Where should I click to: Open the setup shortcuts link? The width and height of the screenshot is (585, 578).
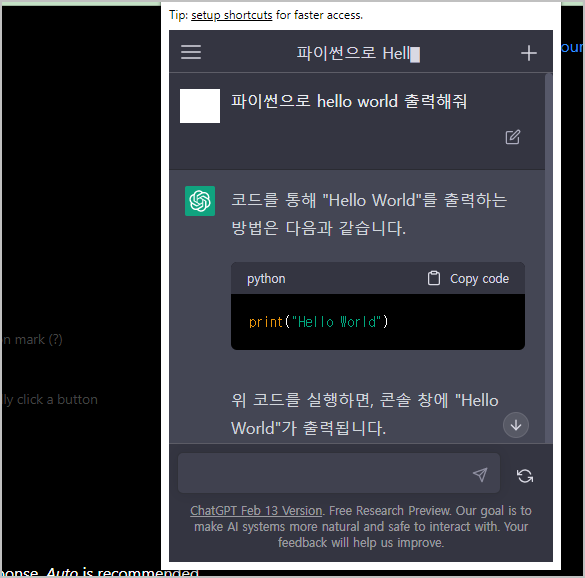point(232,15)
